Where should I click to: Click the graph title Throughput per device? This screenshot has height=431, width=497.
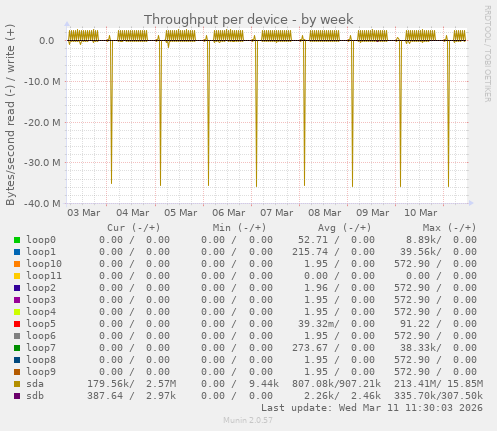point(248,20)
